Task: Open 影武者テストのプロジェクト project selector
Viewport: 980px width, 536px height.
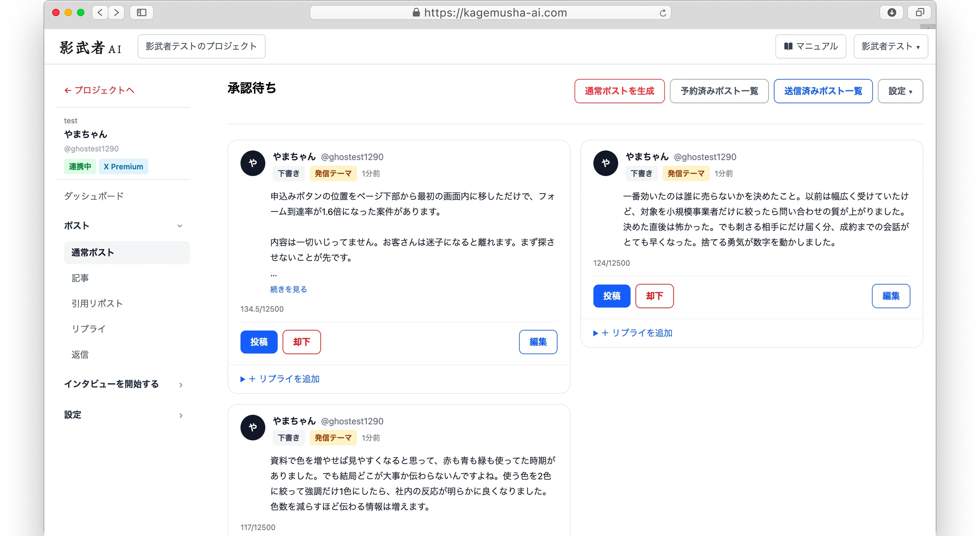Action: coord(201,46)
